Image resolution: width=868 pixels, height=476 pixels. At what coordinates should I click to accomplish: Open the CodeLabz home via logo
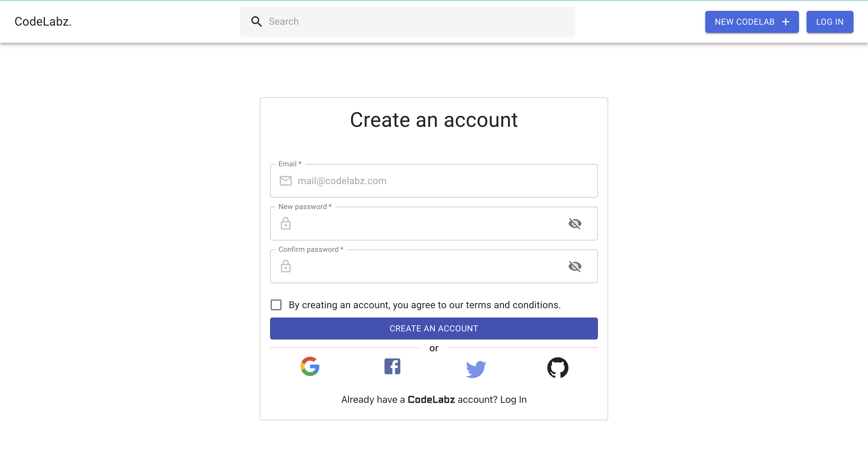[43, 22]
